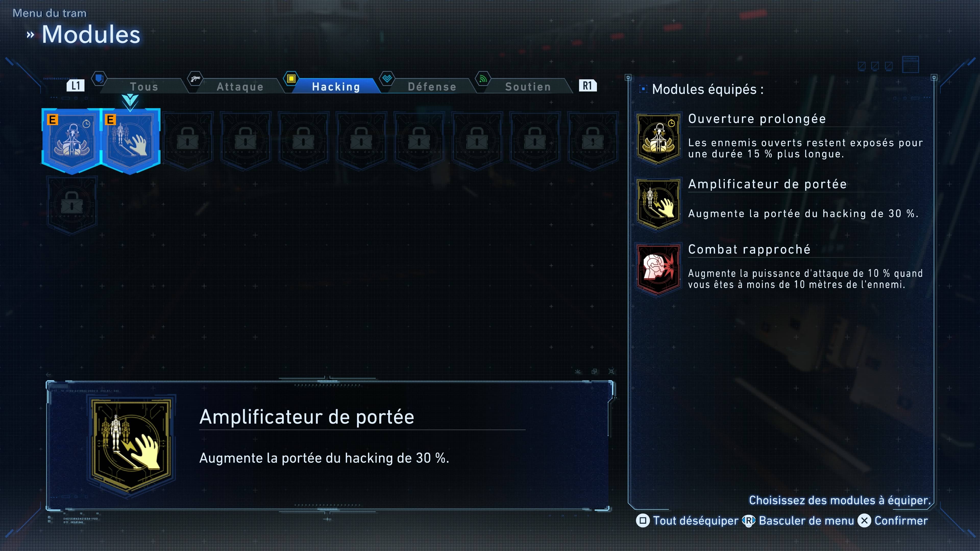Select the Ouverture prolongée module tile

[71, 141]
